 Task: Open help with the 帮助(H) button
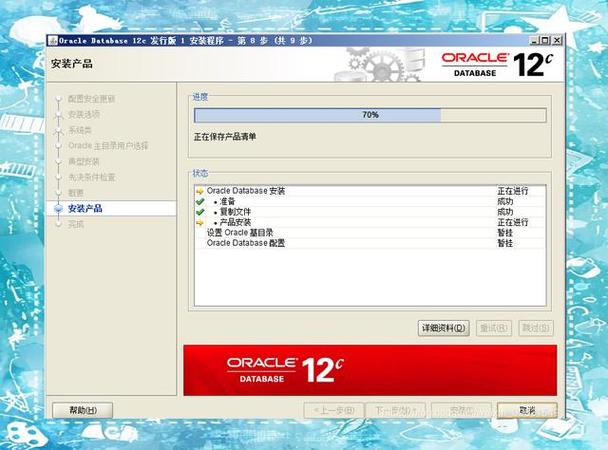(x=83, y=410)
